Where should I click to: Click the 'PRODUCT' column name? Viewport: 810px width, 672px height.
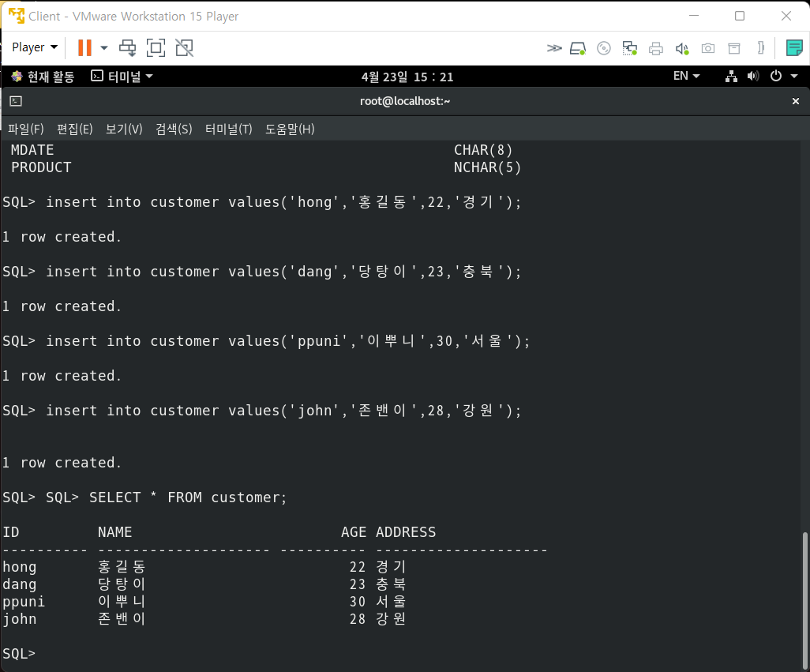point(41,167)
